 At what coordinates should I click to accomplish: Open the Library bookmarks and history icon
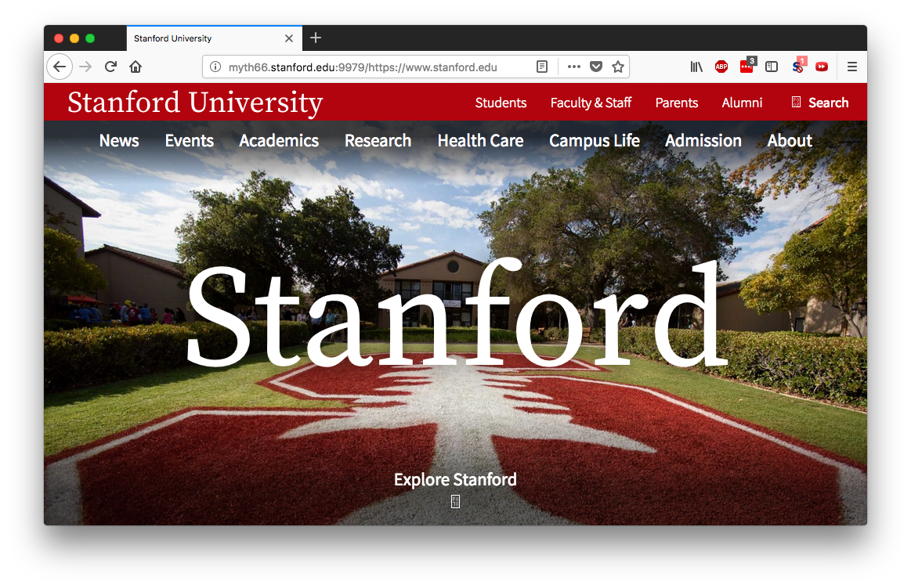696,67
